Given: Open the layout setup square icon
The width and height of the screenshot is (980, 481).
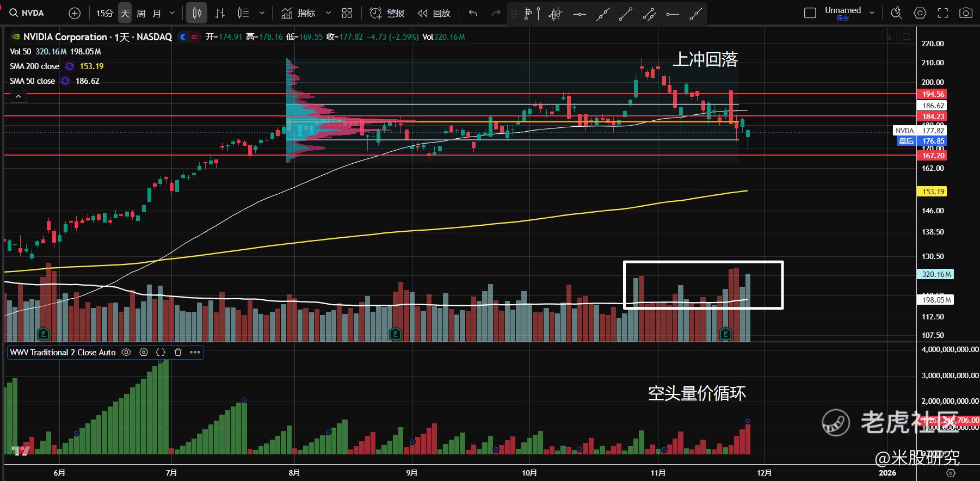Looking at the screenshot, I should [810, 13].
